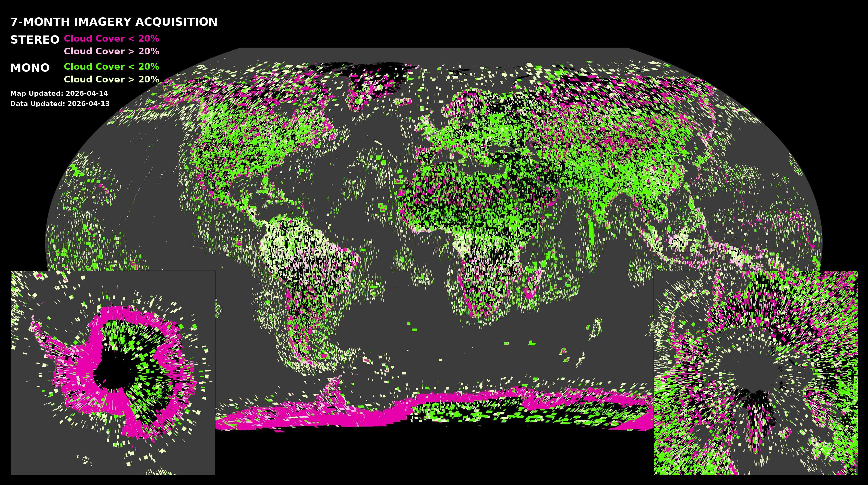This screenshot has height=485, width=868.
Task: Click the 7-MONTH IMAGERY ACQUISITION title
Action: (114, 22)
